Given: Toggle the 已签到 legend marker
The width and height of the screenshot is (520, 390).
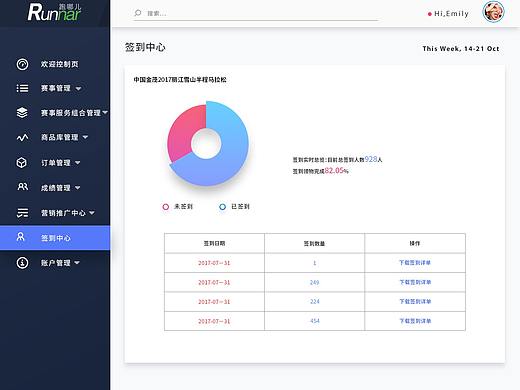Looking at the screenshot, I should [x=222, y=207].
